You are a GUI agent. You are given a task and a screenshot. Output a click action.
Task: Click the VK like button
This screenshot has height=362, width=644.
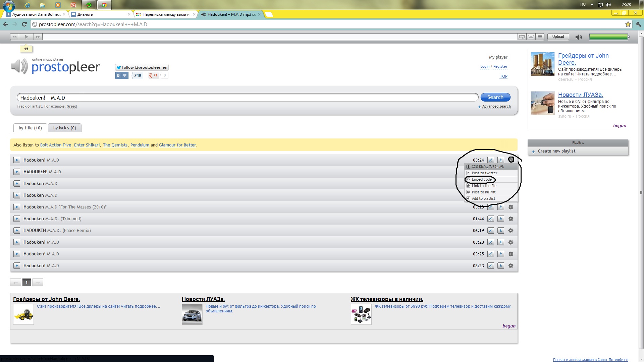(x=122, y=75)
